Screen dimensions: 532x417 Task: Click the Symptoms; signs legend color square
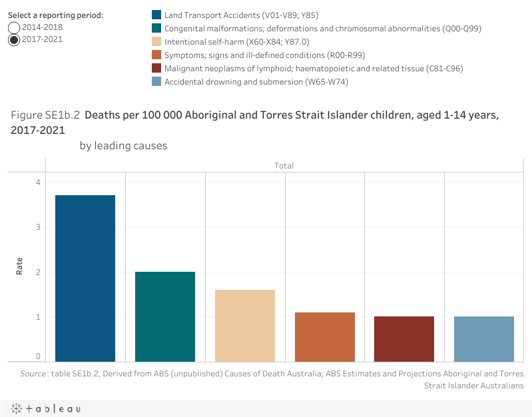156,55
